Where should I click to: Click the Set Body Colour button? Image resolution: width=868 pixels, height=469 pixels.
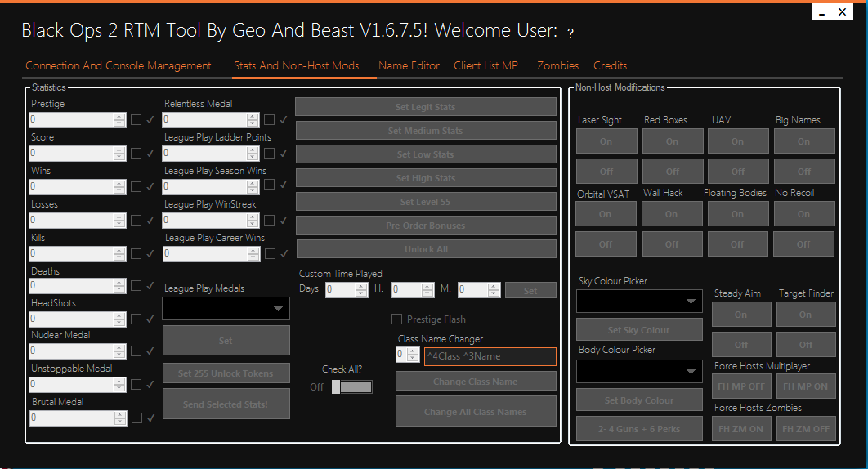pyautogui.click(x=639, y=400)
